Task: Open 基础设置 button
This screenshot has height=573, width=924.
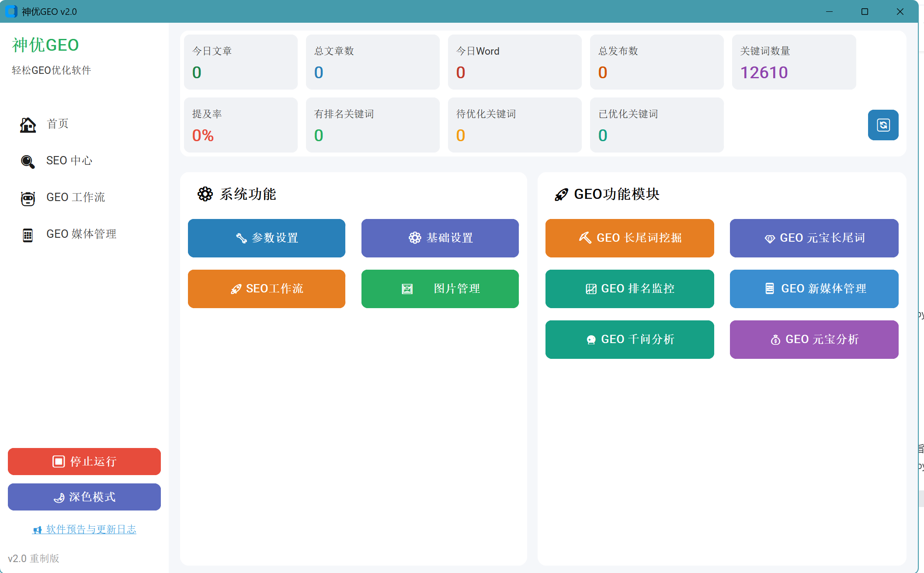Action: point(440,238)
